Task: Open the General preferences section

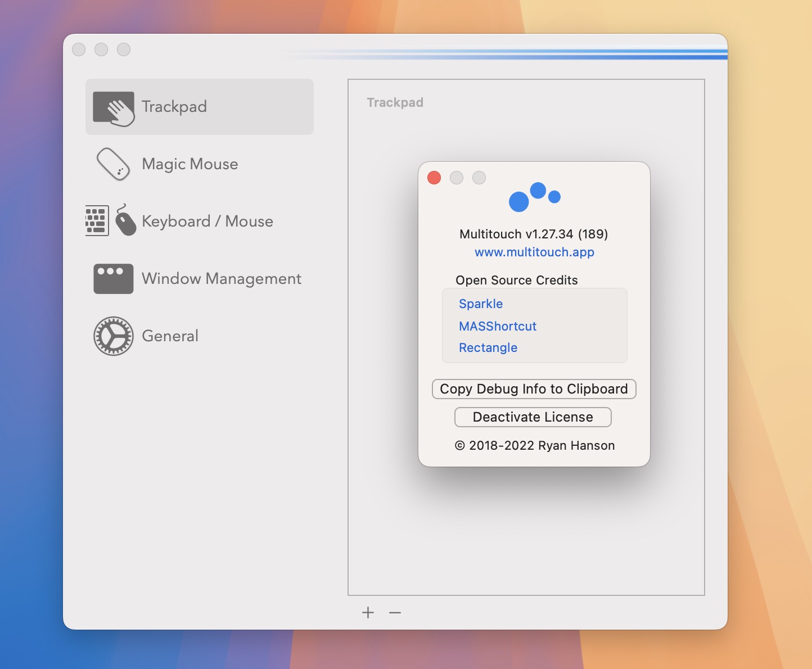Action: pos(170,336)
